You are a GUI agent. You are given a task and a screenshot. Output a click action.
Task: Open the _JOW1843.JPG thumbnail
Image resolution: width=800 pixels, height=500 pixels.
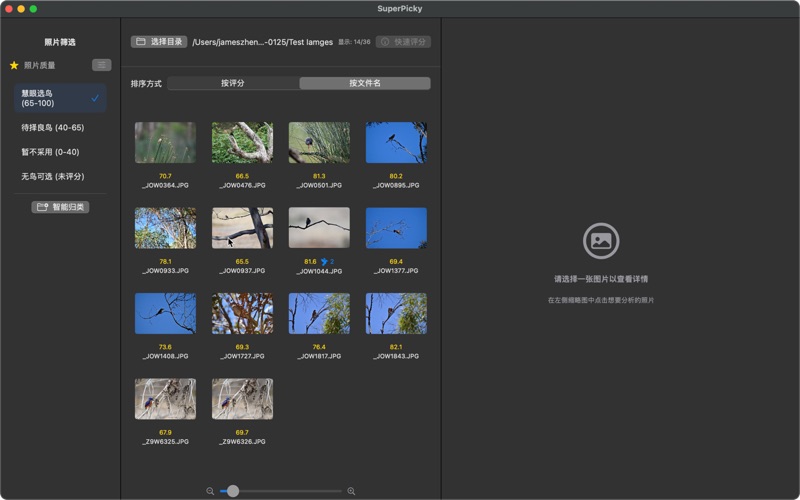(396, 313)
